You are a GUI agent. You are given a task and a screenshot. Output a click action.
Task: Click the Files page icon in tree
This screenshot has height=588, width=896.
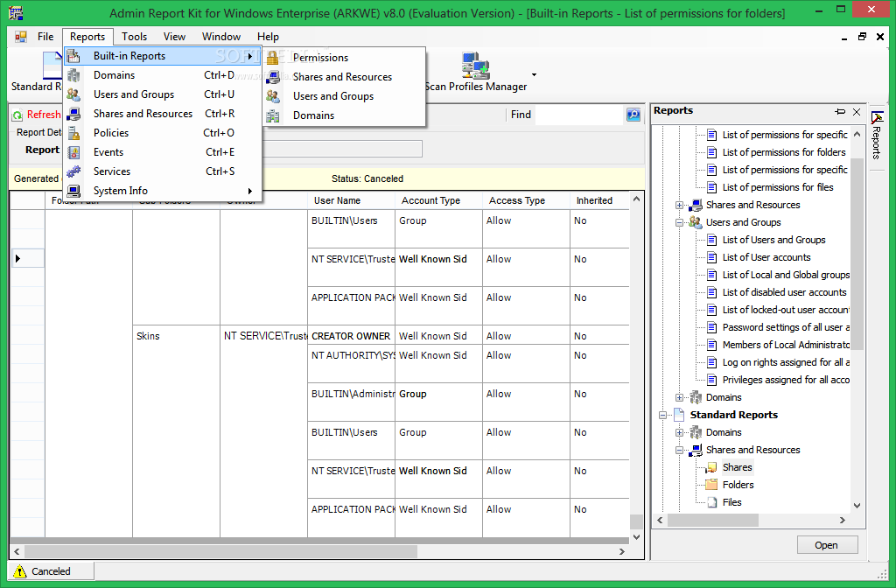tap(712, 502)
